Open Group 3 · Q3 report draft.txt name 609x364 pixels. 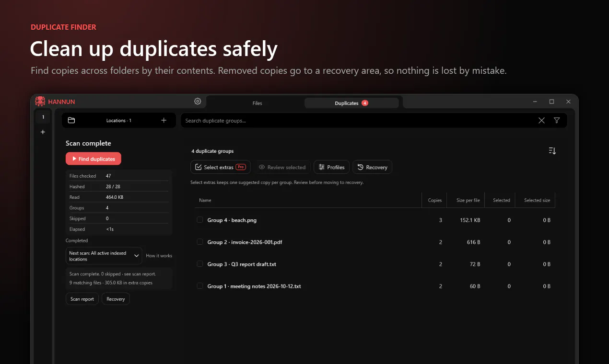pyautogui.click(x=242, y=264)
